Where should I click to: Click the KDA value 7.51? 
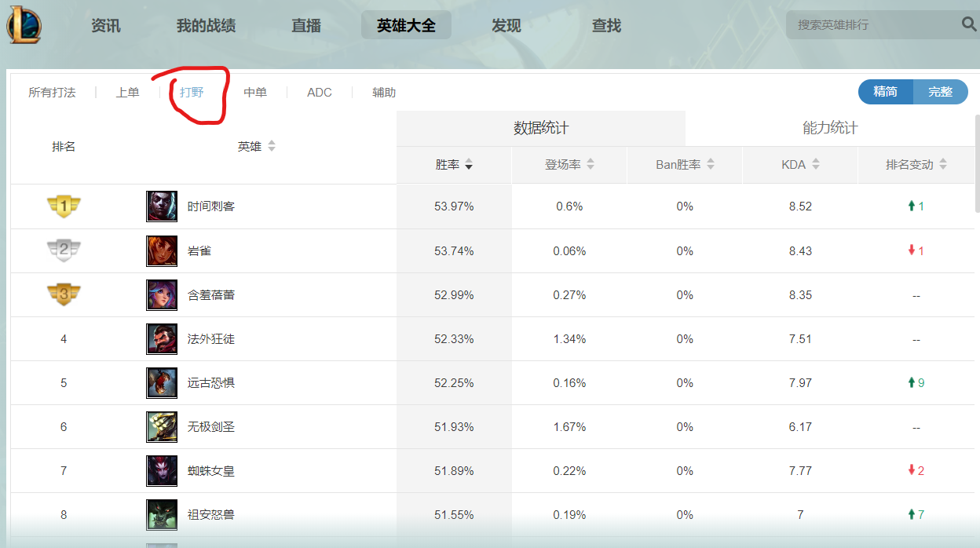coord(800,339)
